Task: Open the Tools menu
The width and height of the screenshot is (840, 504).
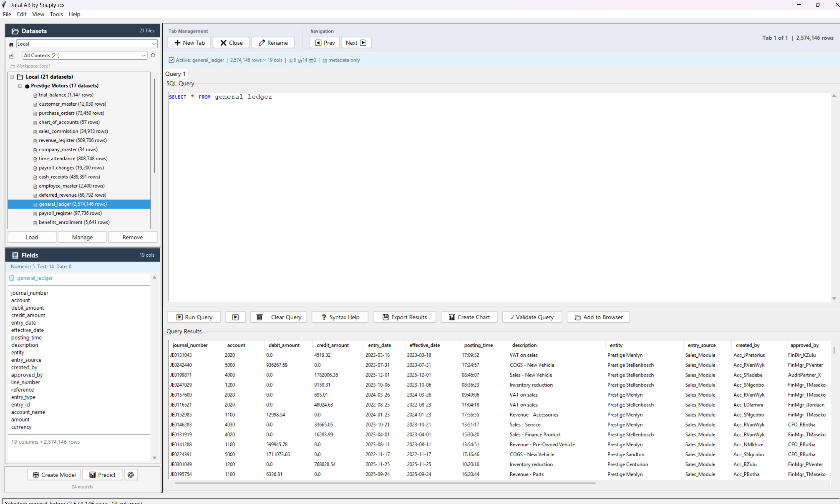Action: [56, 14]
